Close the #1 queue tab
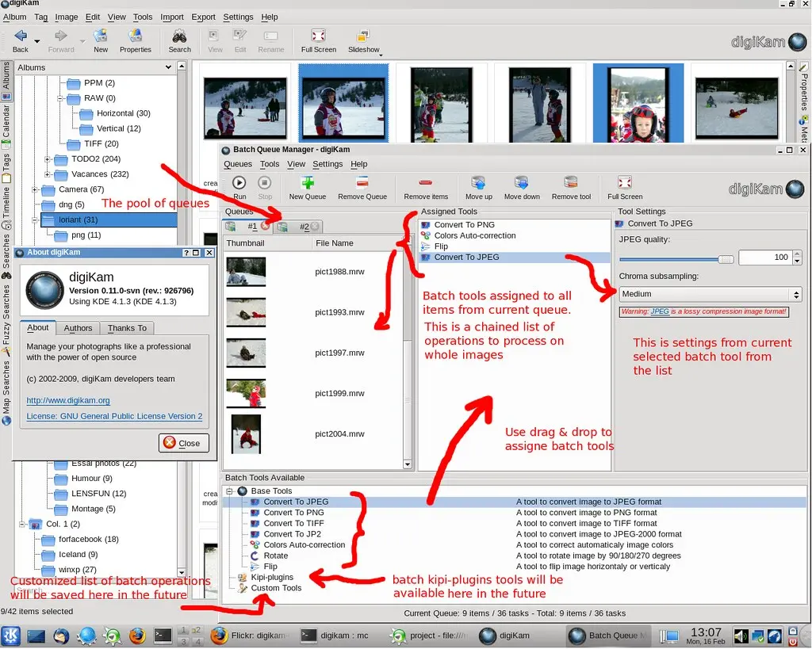This screenshot has width=812, height=649. click(x=265, y=226)
